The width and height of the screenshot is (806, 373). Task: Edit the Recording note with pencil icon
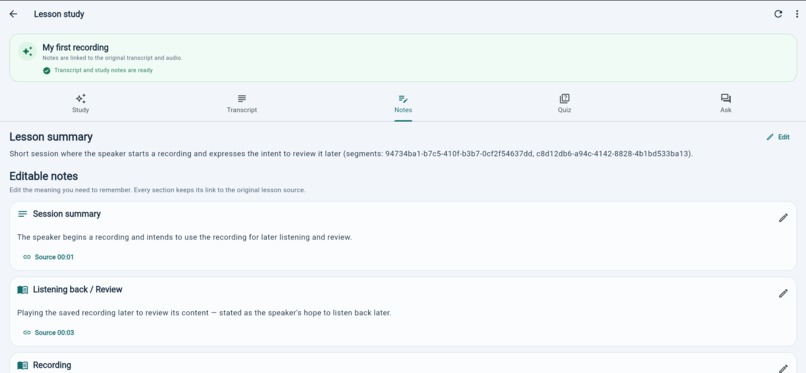783,368
